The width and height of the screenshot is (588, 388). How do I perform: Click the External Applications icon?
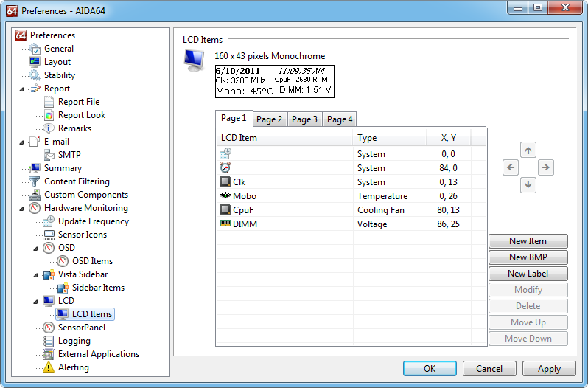[x=49, y=354]
